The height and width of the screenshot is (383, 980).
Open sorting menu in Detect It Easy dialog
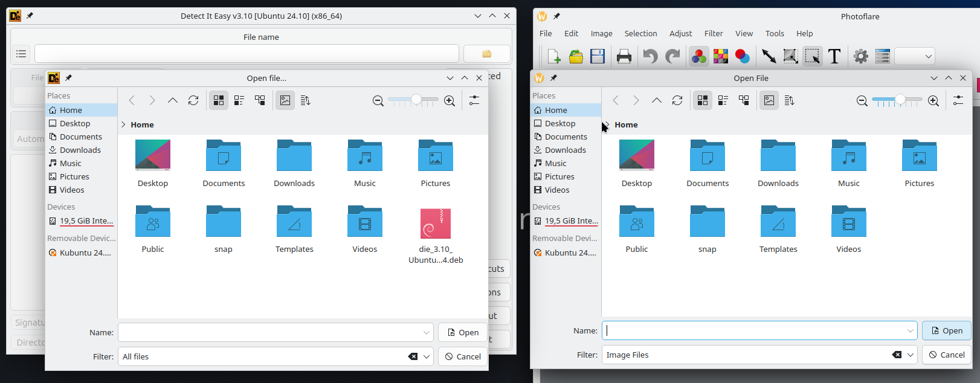[306, 100]
